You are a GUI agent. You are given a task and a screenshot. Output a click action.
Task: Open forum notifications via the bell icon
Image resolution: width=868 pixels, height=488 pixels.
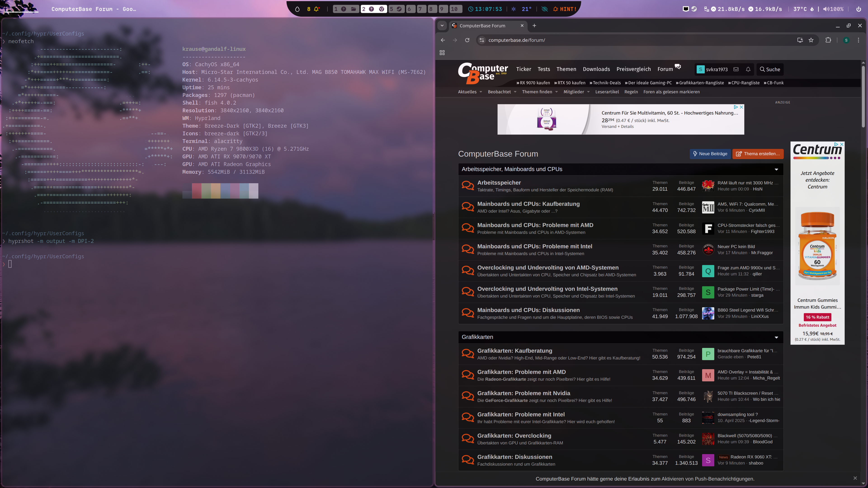748,69
